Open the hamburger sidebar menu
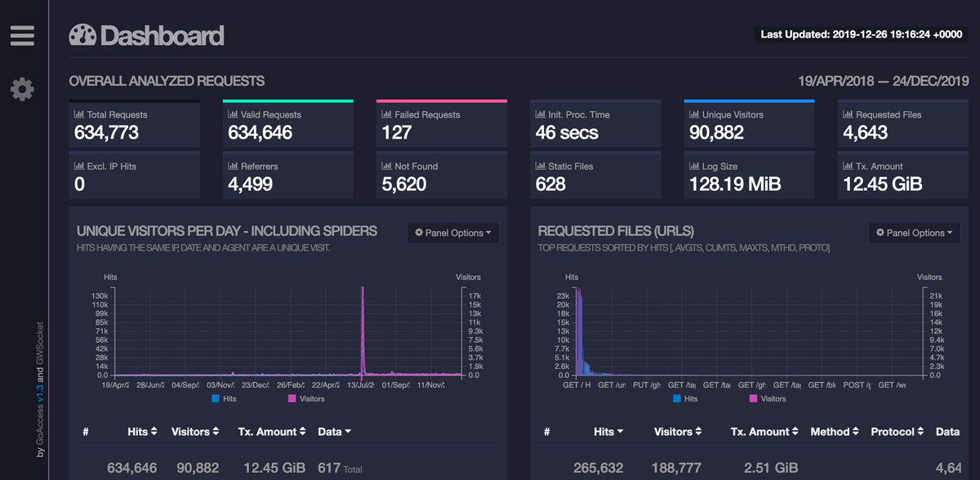Viewport: 980px width, 480px height. pyautogui.click(x=22, y=34)
